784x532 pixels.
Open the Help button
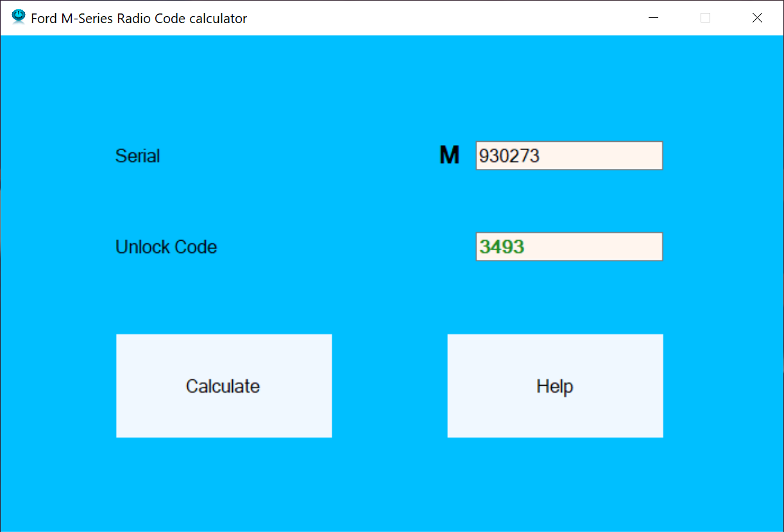coord(555,386)
